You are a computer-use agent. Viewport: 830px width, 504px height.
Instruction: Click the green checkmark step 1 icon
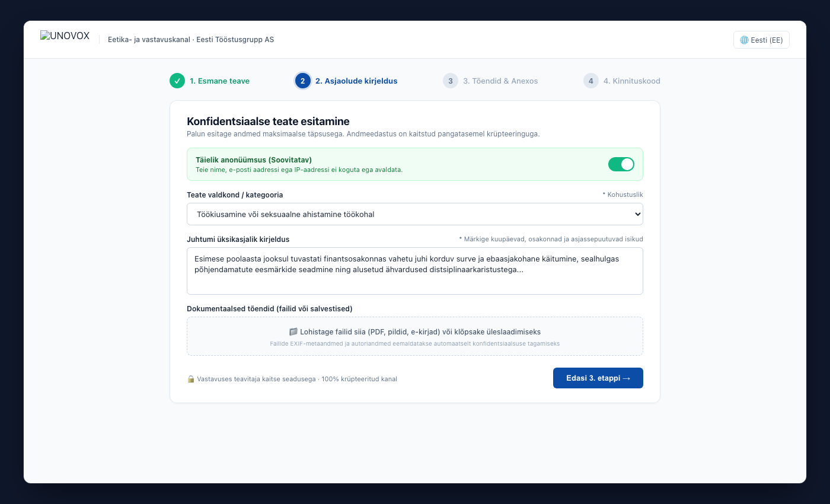(x=177, y=81)
